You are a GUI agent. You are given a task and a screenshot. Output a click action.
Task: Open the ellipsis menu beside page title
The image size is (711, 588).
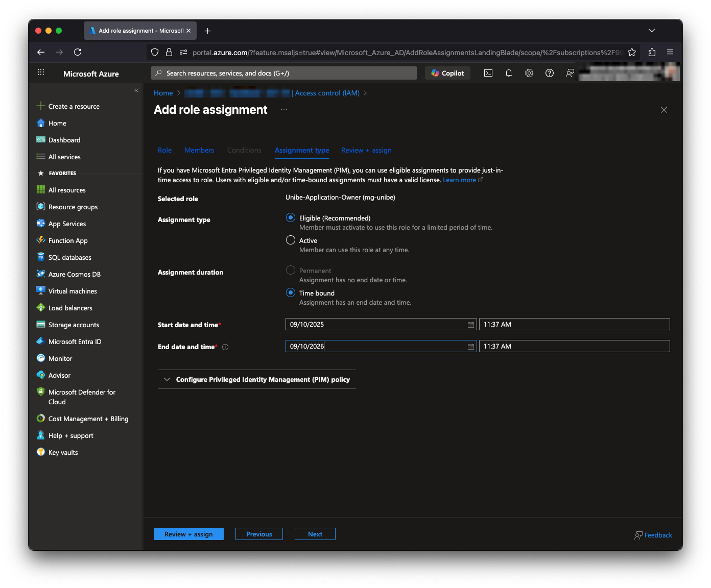click(x=284, y=110)
